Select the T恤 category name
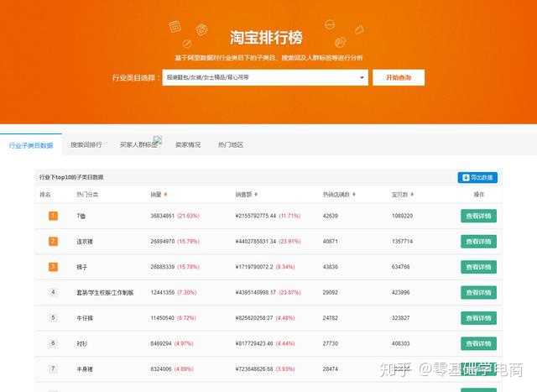Viewport: 537px width, 392px height. (81, 217)
